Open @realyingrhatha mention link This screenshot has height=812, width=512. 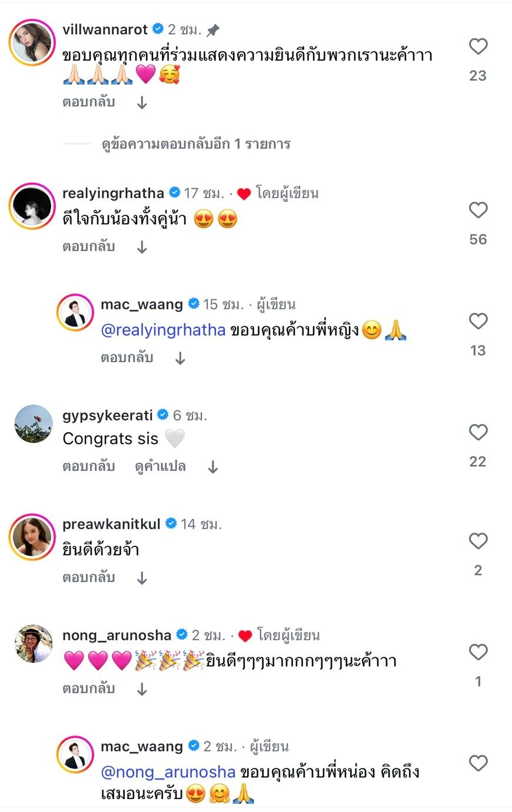(163, 330)
